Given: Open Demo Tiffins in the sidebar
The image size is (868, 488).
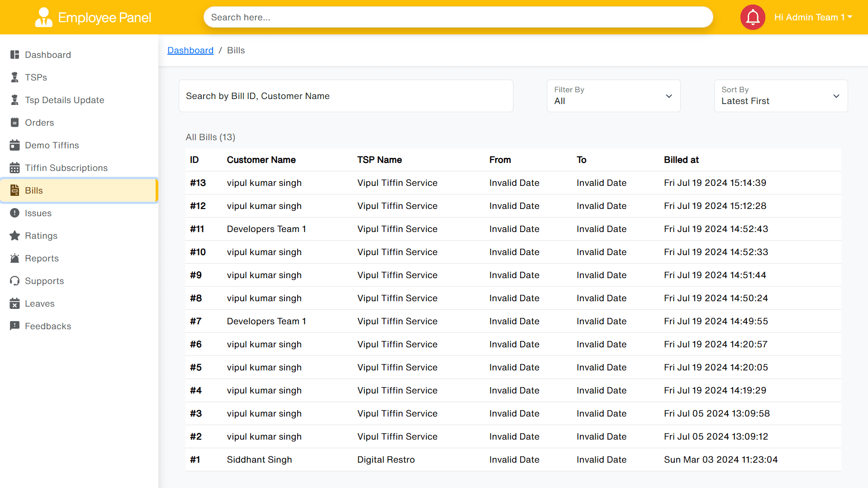Looking at the screenshot, I should point(52,145).
